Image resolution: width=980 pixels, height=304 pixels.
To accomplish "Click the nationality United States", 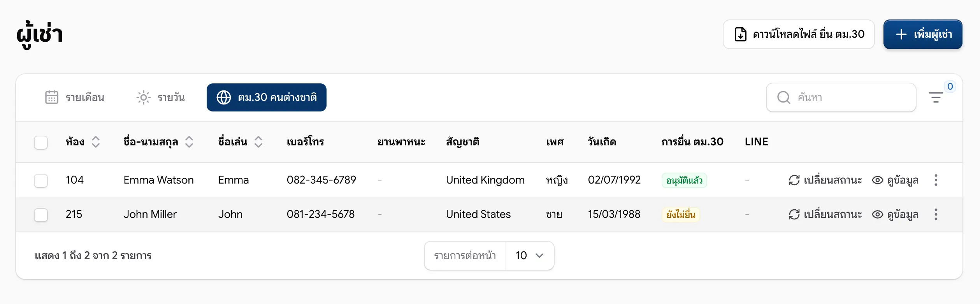I will click(478, 214).
